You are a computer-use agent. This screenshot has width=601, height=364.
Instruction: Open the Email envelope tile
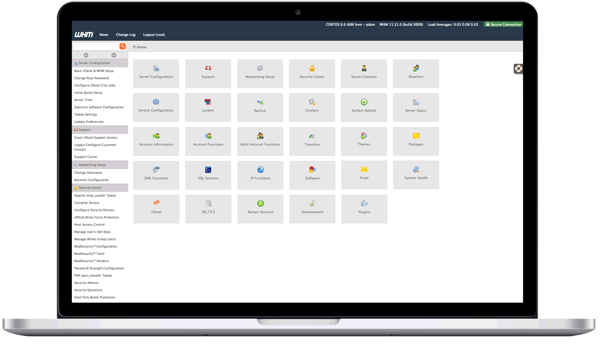[364, 175]
